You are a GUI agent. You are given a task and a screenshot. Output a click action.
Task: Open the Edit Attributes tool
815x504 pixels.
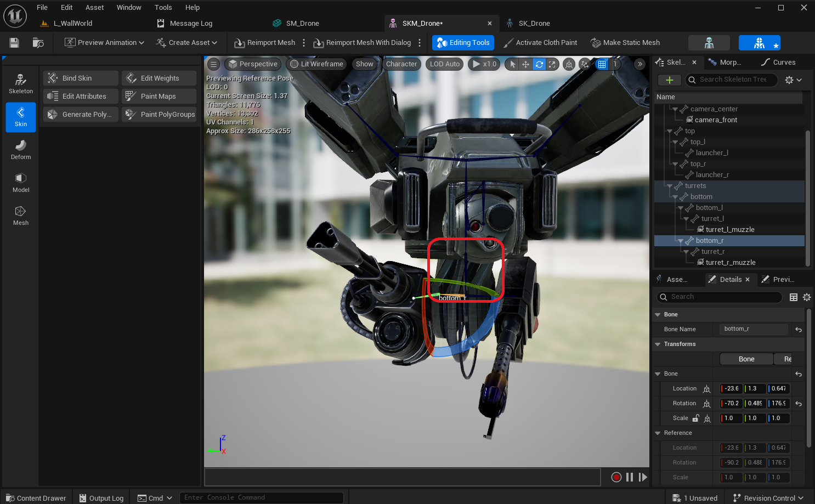pyautogui.click(x=81, y=97)
